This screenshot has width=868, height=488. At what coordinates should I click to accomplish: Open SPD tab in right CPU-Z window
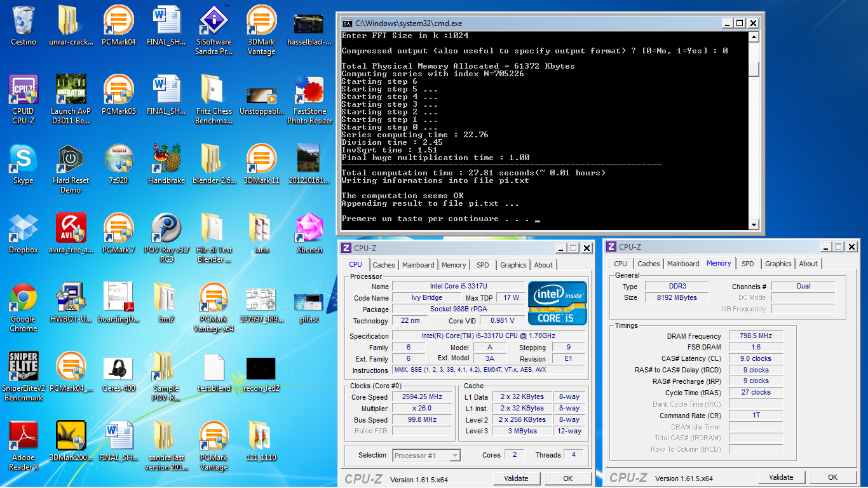(748, 264)
